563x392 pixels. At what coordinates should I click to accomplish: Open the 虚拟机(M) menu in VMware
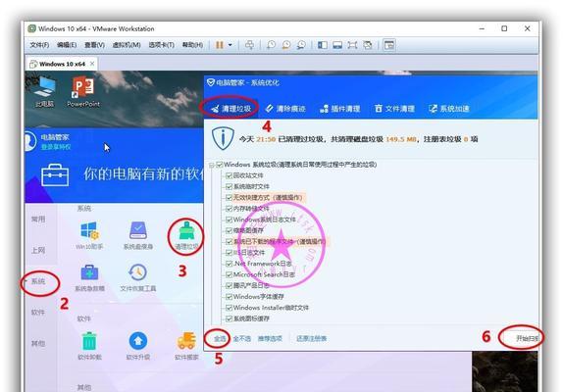click(127, 45)
